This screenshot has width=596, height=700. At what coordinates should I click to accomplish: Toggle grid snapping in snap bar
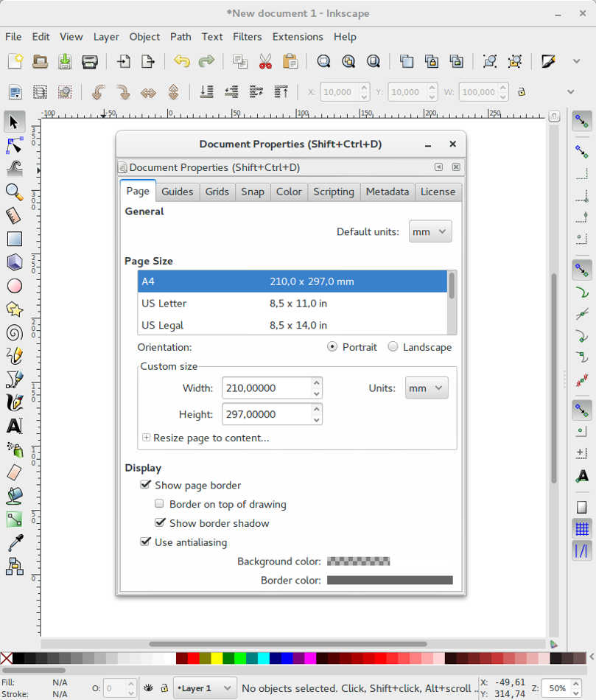tap(582, 529)
